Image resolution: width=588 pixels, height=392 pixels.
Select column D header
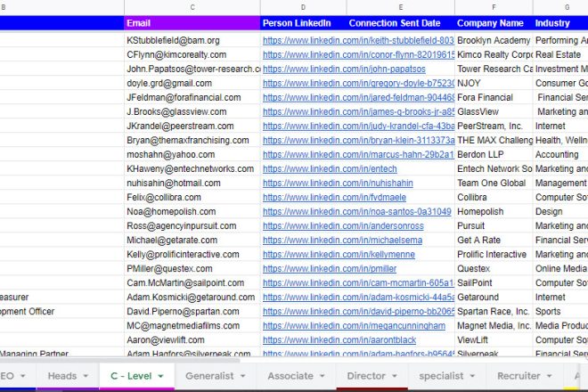coord(303,7)
